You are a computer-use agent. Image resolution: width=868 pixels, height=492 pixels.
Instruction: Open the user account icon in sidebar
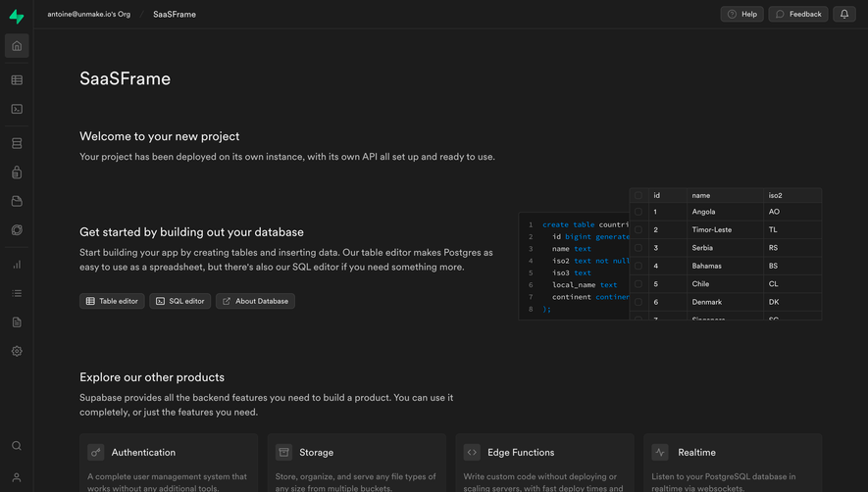pos(17,477)
